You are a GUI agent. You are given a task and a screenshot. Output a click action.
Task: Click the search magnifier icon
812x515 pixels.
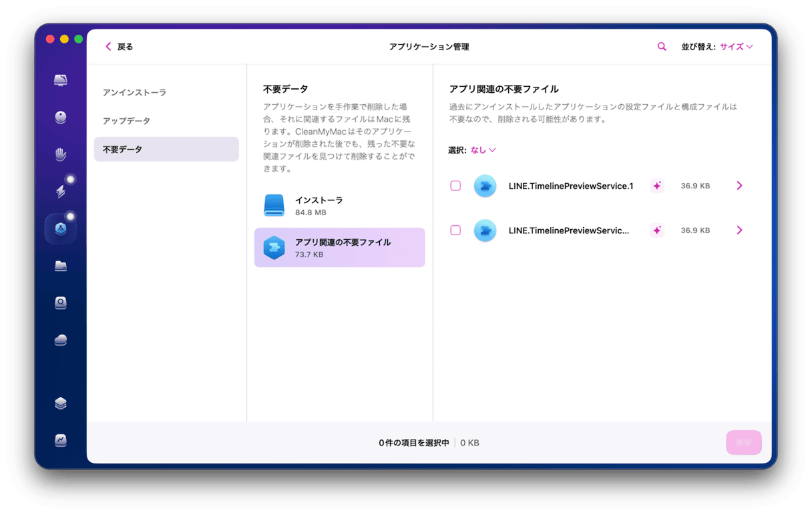point(662,47)
